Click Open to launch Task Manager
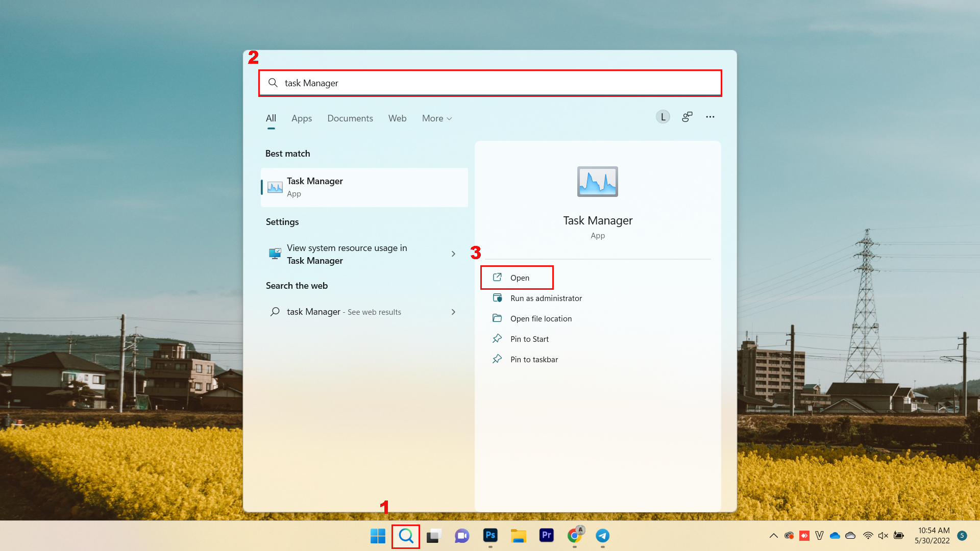Viewport: 980px width, 551px height. coord(518,277)
